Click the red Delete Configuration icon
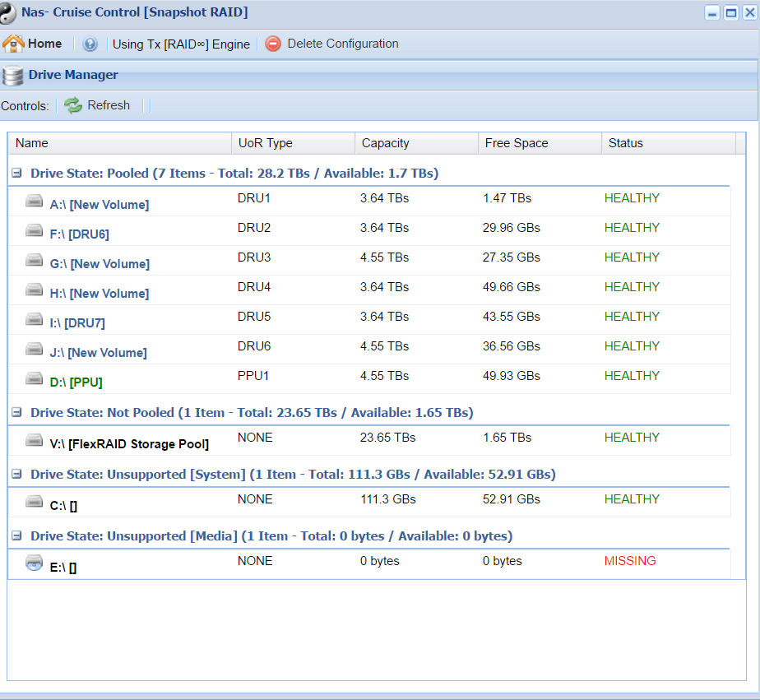Viewport: 760px width, 700px height. (273, 44)
